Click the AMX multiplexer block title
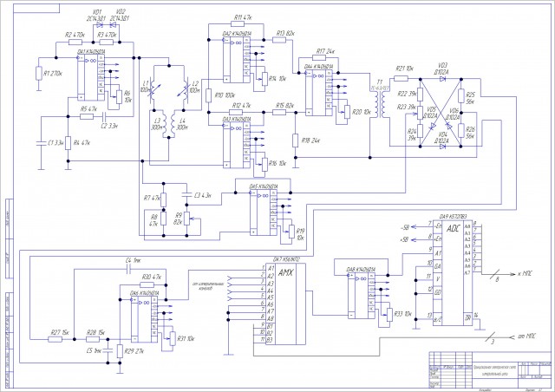 pyautogui.click(x=285, y=273)
